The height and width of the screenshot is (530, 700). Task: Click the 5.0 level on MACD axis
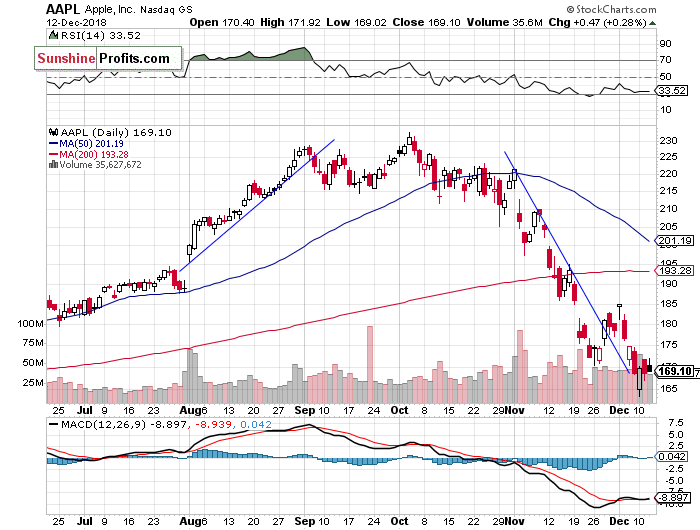675,434
